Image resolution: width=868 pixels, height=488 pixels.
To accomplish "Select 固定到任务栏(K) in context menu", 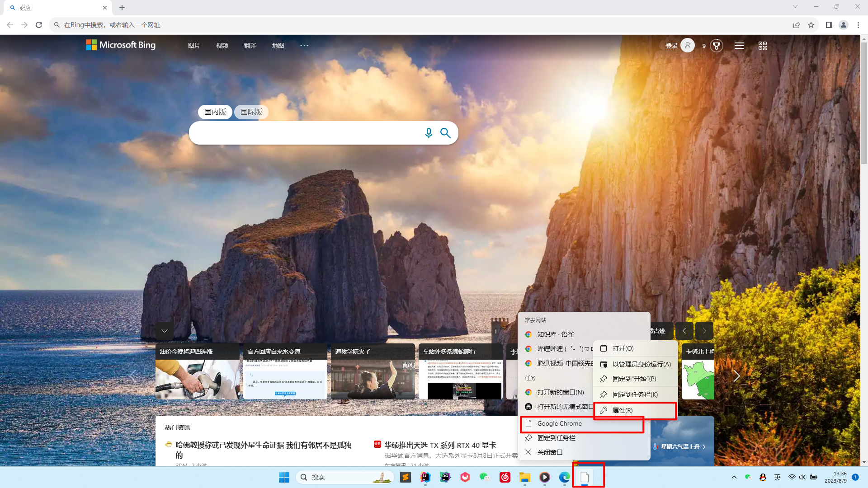I will pos(635,394).
